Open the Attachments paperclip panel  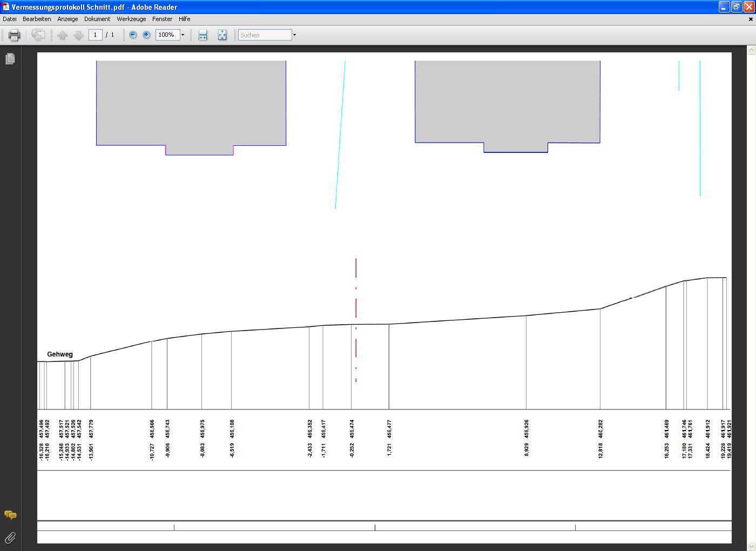point(10,537)
